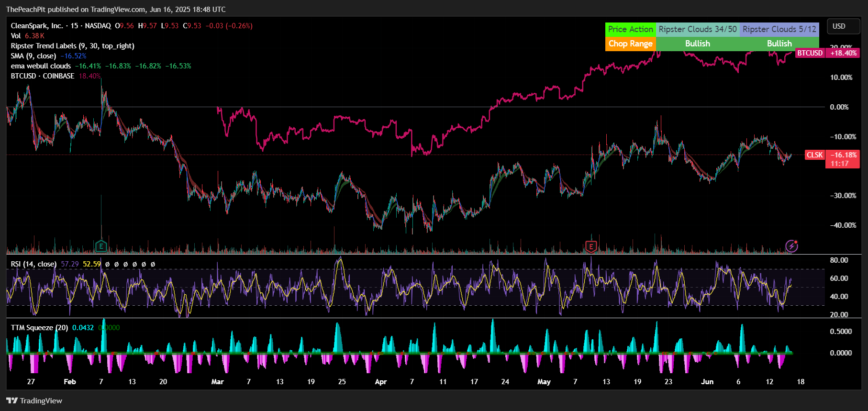
Task: Click the green earnings E marker near Feb 7
Action: [101, 246]
